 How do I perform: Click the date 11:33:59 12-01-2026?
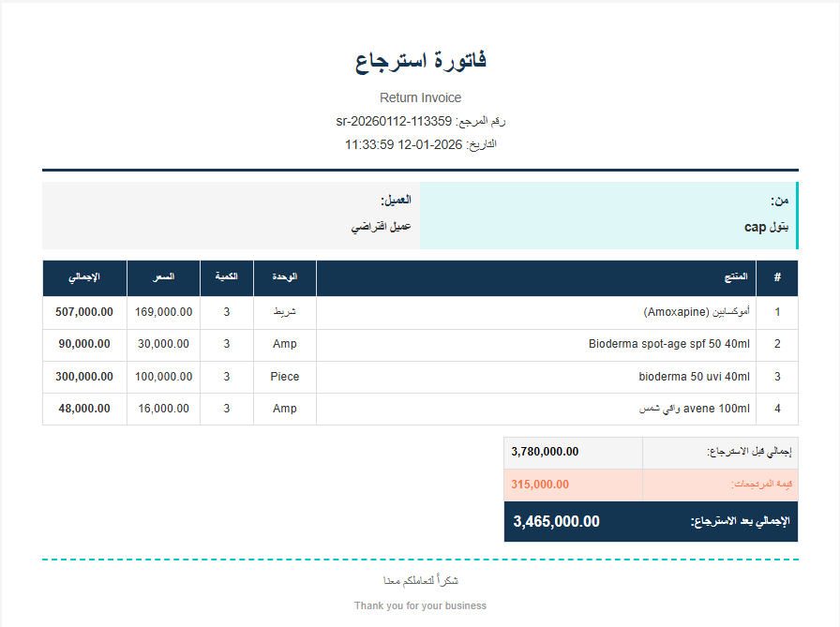click(x=403, y=144)
